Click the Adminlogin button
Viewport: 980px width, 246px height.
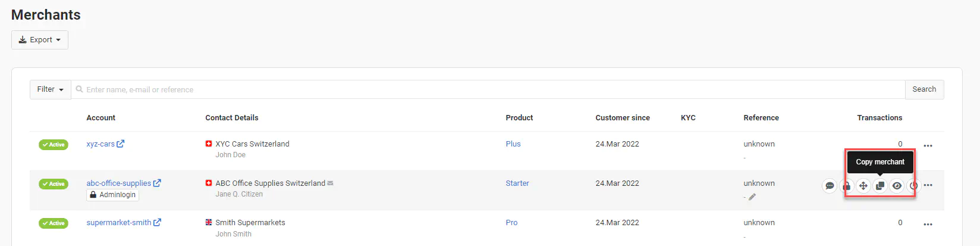coord(113,195)
